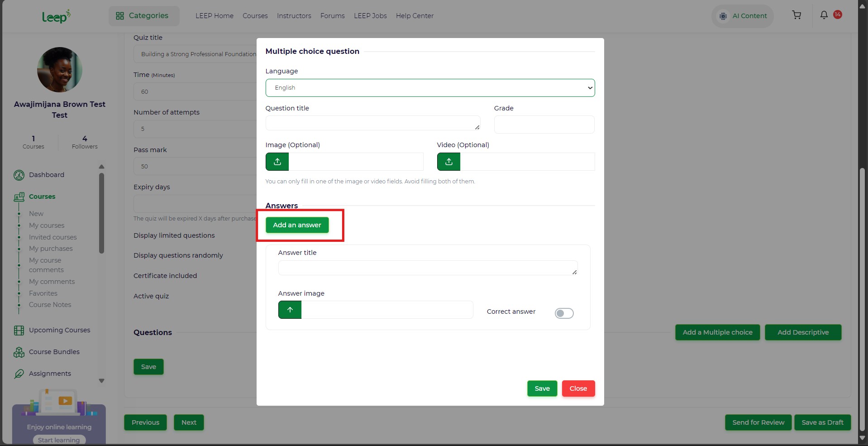Open the shopping cart icon
Screen dimensions: 868x446
point(796,15)
